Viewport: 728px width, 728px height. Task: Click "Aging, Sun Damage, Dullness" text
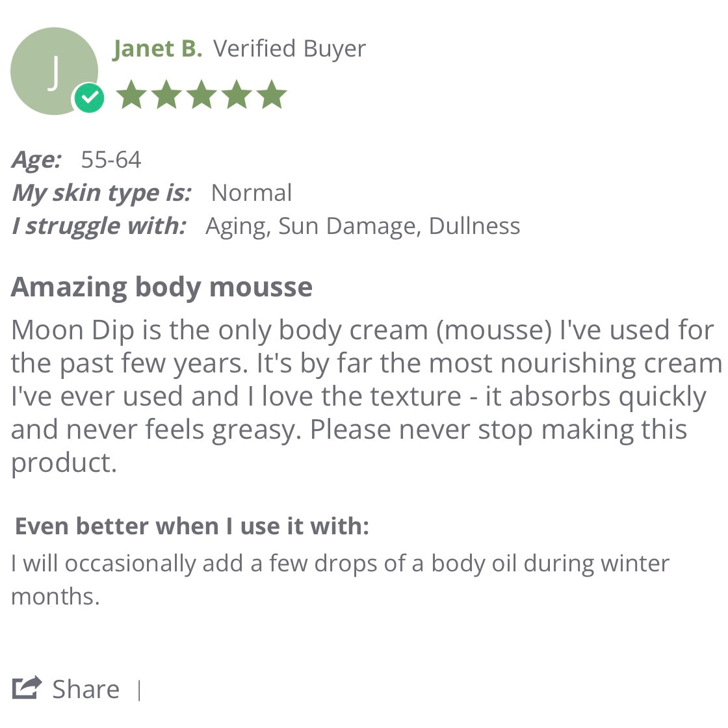[x=363, y=226]
